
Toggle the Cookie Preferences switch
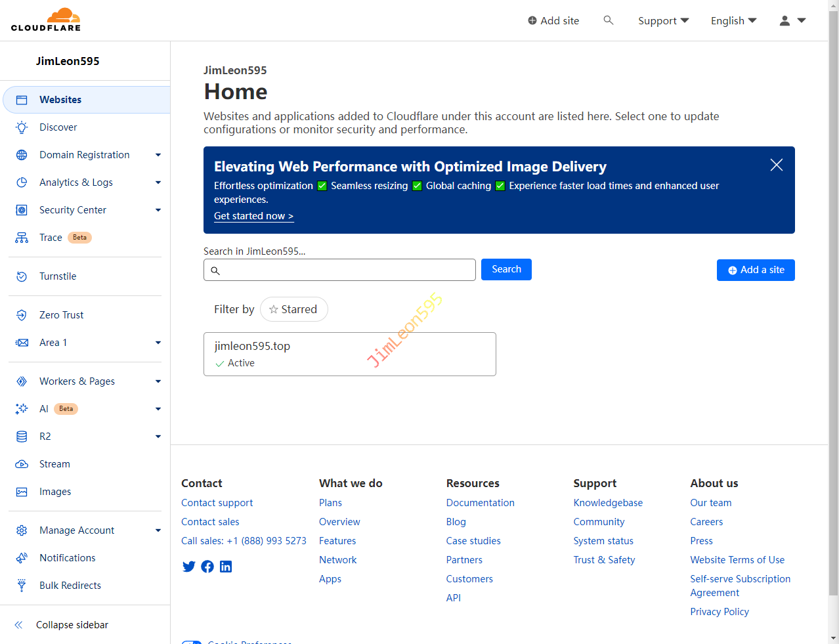[x=192, y=641]
